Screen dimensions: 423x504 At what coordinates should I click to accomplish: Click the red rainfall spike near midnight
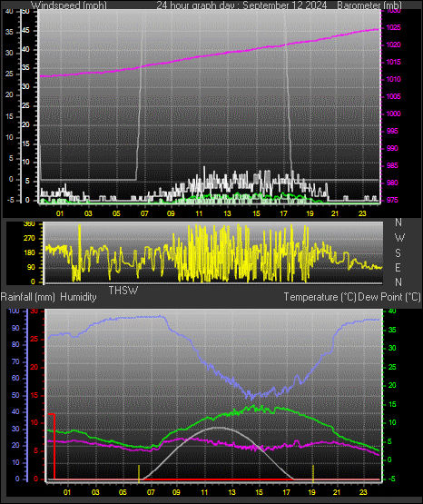pyautogui.click(x=54, y=446)
